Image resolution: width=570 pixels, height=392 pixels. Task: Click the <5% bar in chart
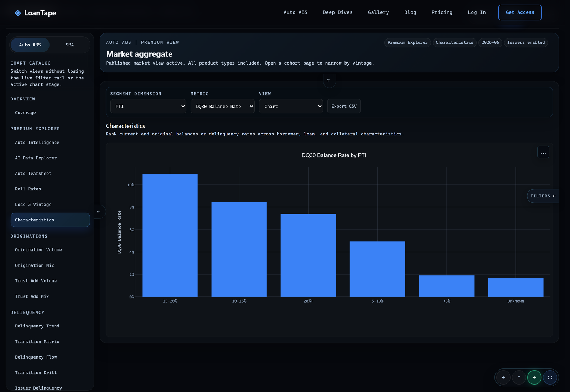[446, 286]
